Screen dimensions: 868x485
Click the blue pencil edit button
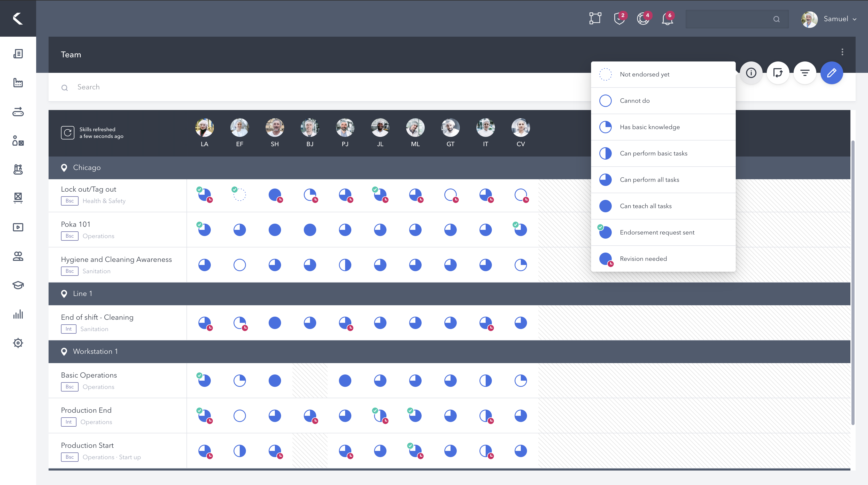click(832, 73)
